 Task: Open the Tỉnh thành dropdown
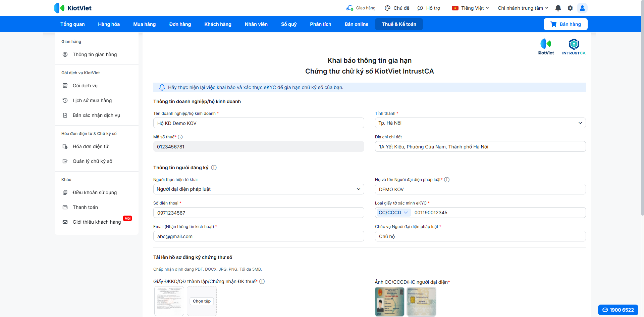480,123
